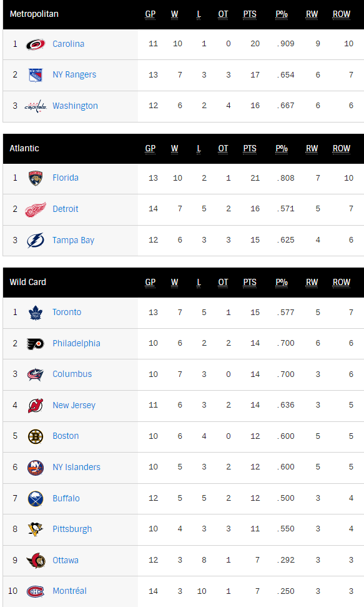Click the Toronto Maple Leafs logo

(x=36, y=313)
